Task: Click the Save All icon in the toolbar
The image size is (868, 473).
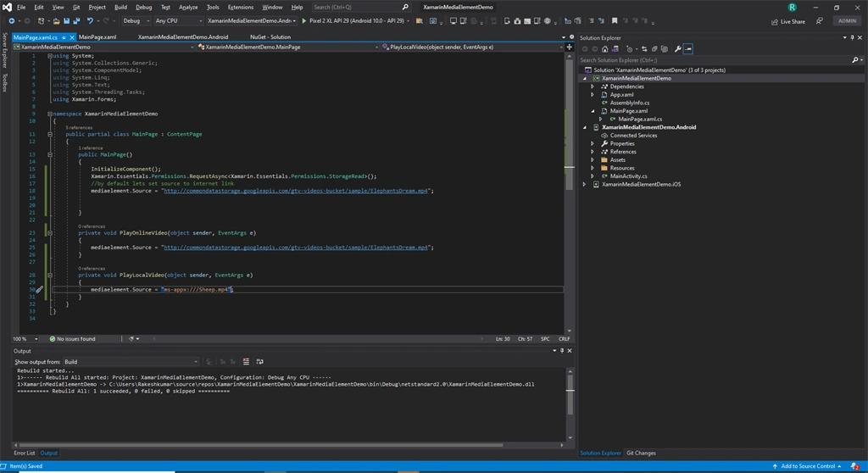Action: coord(76,21)
